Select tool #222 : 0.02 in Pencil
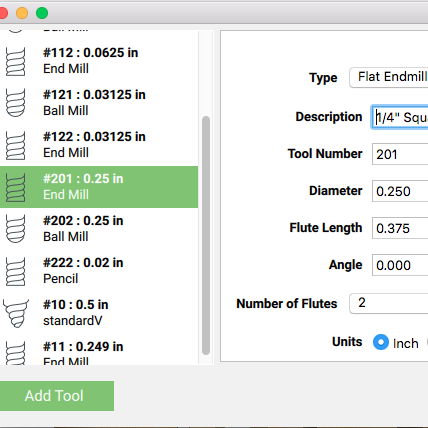This screenshot has height=428, width=428. 99,271
